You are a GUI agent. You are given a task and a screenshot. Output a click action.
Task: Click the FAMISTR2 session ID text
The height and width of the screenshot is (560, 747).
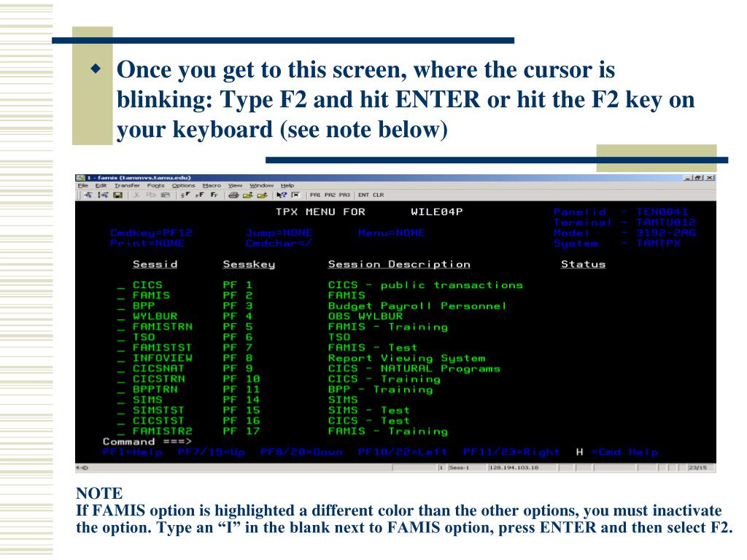coord(163,432)
